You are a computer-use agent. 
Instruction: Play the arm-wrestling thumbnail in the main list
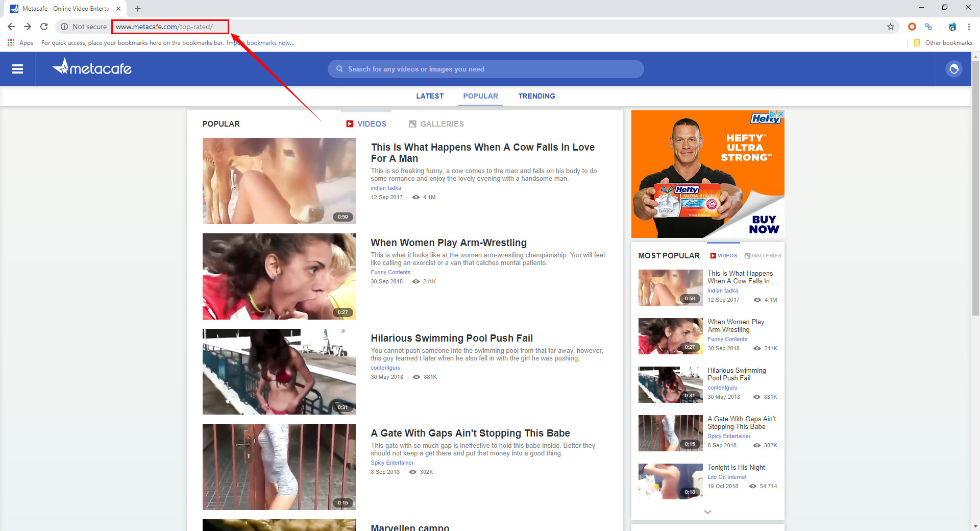(x=279, y=276)
